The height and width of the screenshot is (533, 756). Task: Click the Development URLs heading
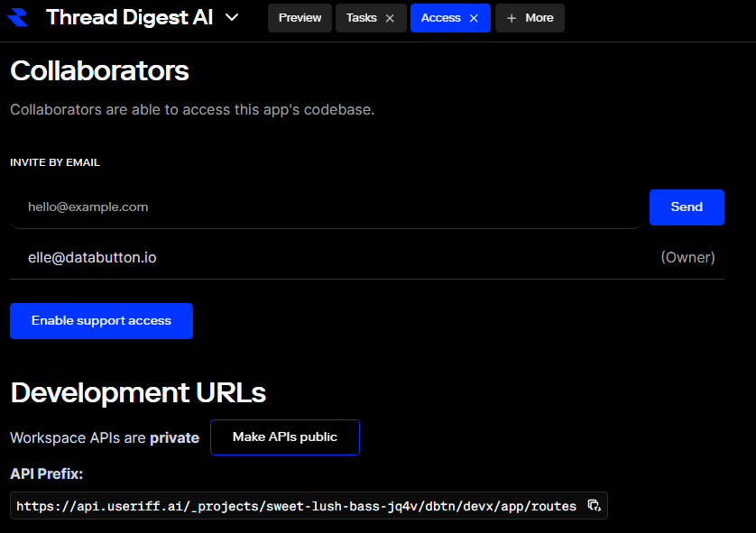coord(138,393)
